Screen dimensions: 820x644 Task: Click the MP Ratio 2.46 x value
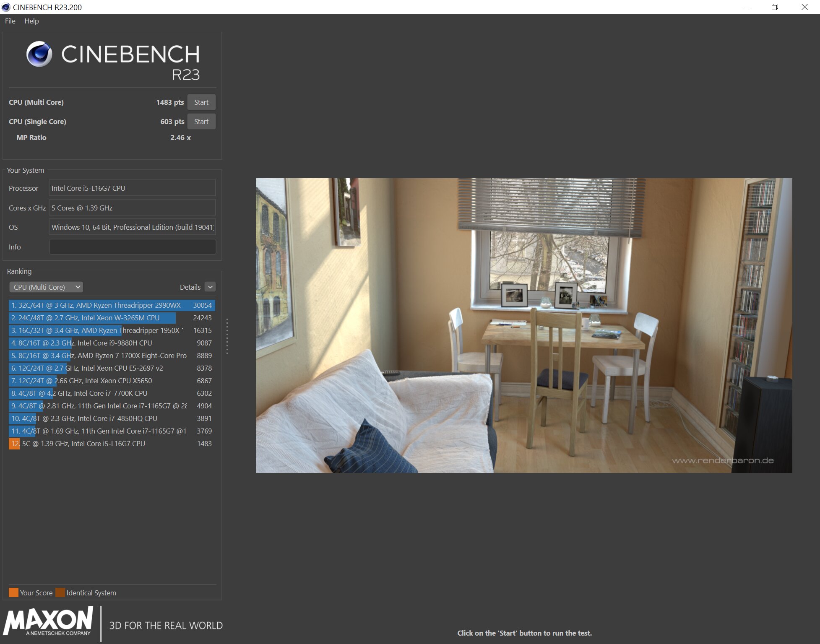click(x=180, y=138)
